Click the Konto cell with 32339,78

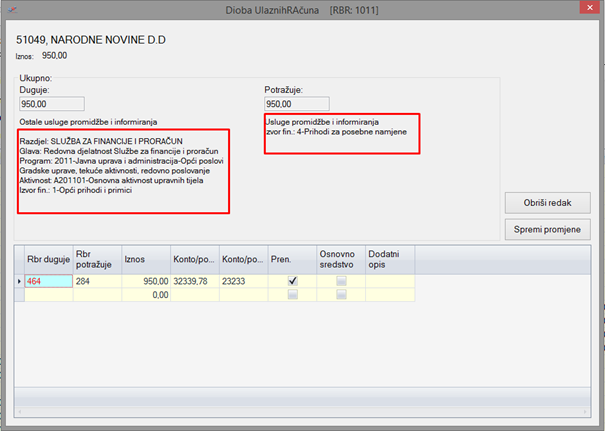194,282
